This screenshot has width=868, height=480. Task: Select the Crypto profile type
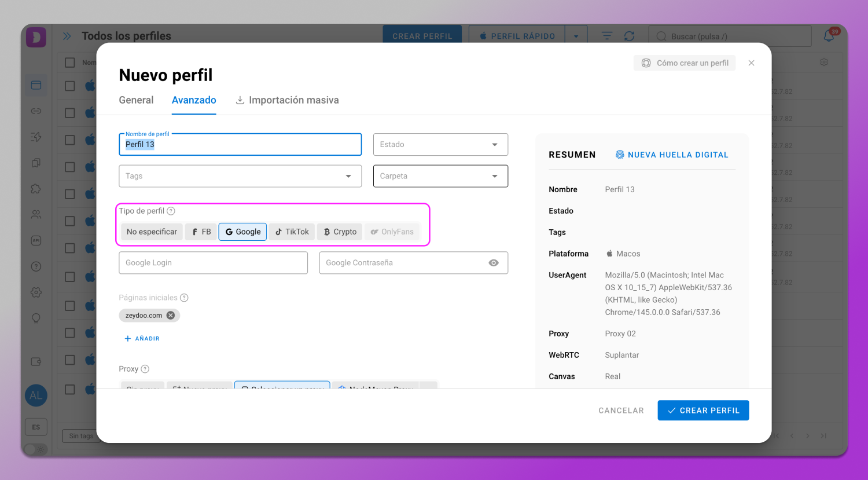click(340, 232)
